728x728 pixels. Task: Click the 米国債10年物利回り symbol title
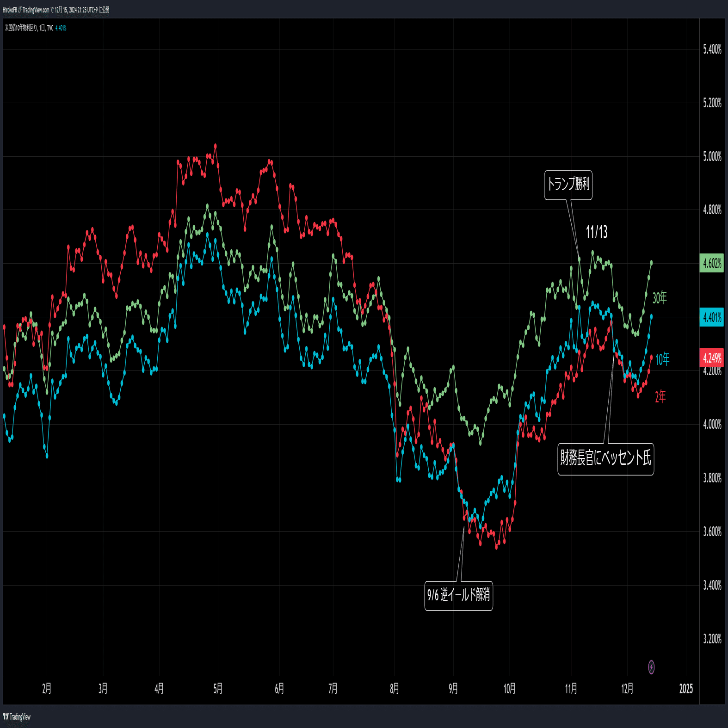(x=21, y=28)
